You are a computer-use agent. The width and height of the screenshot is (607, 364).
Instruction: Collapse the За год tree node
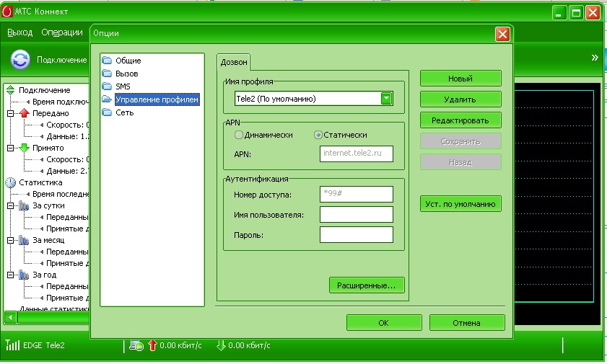click(10, 275)
